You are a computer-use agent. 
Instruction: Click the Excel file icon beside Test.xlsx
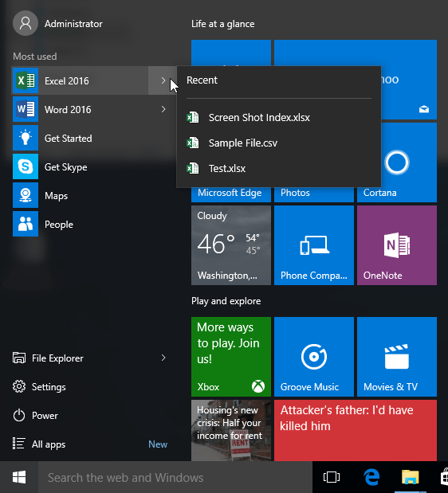[x=193, y=168]
